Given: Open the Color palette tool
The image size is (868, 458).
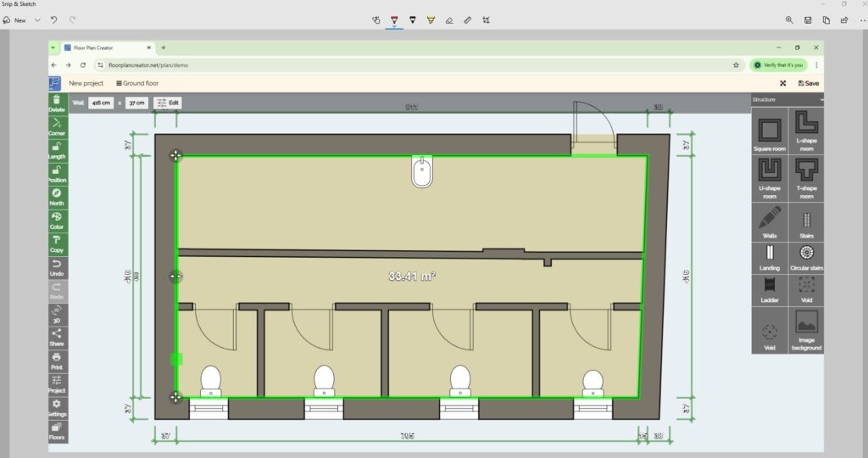Looking at the screenshot, I should 57,221.
